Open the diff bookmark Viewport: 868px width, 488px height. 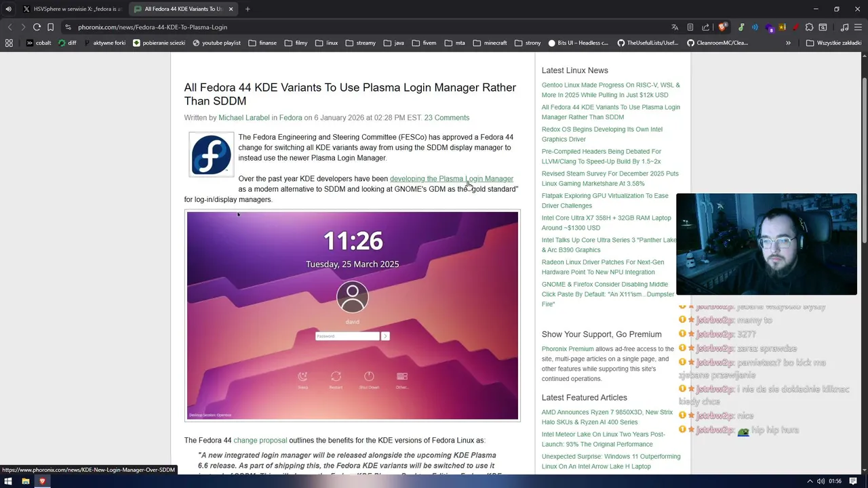[68, 43]
